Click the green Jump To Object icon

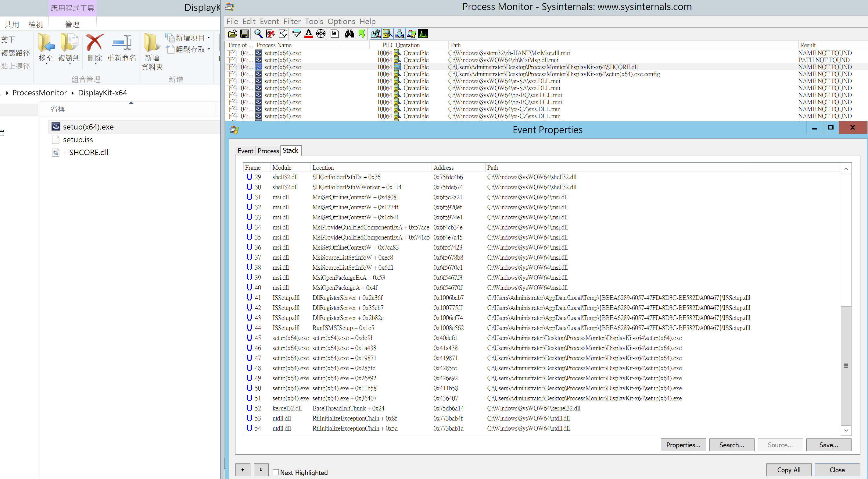click(361, 34)
